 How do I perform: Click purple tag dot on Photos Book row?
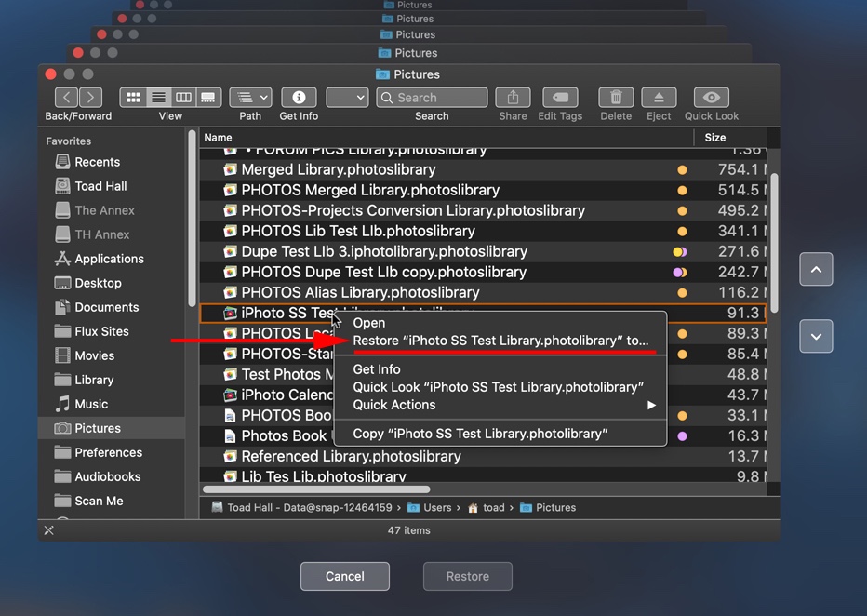pos(682,435)
